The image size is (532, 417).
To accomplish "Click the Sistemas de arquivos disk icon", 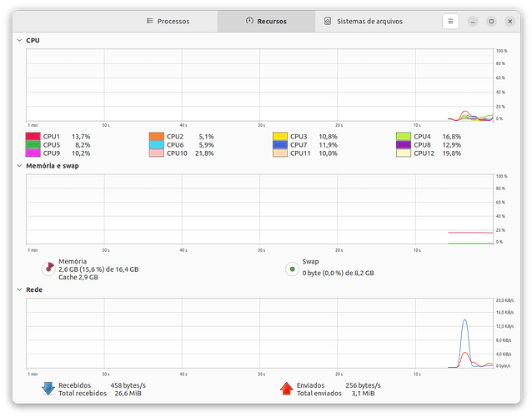I will [x=327, y=21].
